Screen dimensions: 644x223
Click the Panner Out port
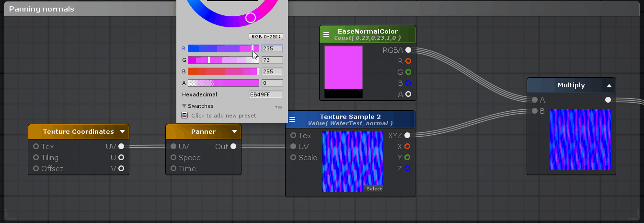pyautogui.click(x=233, y=146)
